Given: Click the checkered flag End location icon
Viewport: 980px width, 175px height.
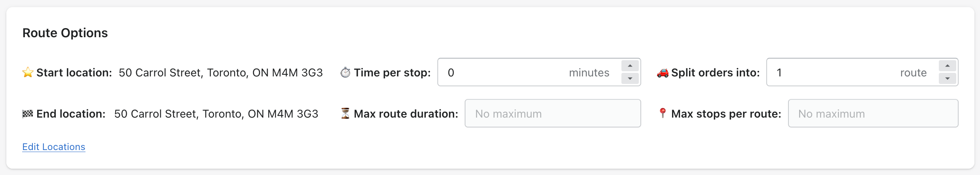Looking at the screenshot, I should pyautogui.click(x=28, y=114).
